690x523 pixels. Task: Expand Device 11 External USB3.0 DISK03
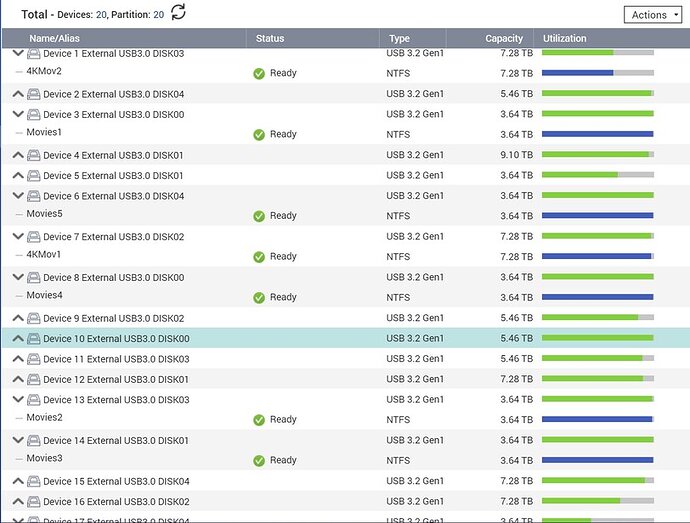[18, 359]
